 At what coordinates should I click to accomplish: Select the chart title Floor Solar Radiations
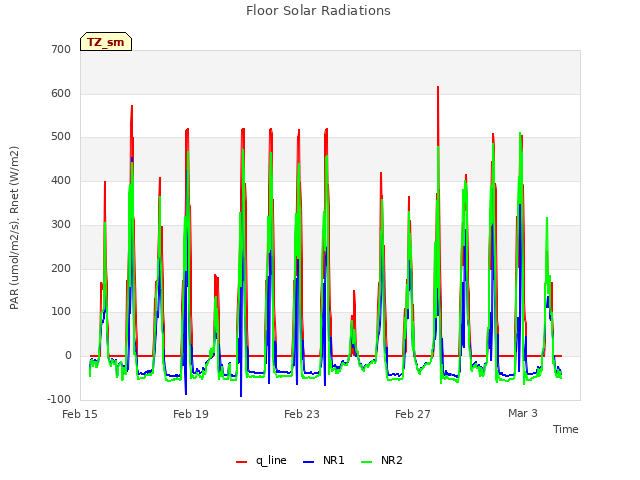click(x=318, y=11)
